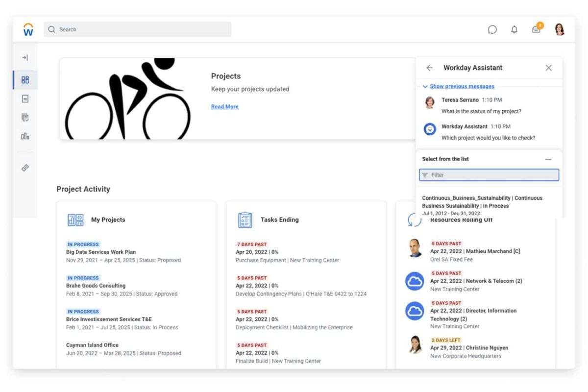The height and width of the screenshot is (392, 588).
Task: Go back using the Assistant back arrow
Action: coord(429,68)
